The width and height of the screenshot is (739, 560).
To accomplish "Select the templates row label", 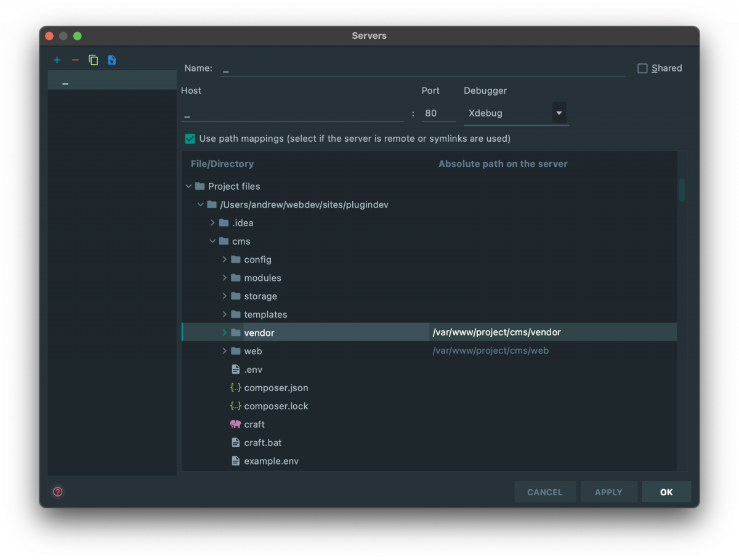I will tap(265, 315).
